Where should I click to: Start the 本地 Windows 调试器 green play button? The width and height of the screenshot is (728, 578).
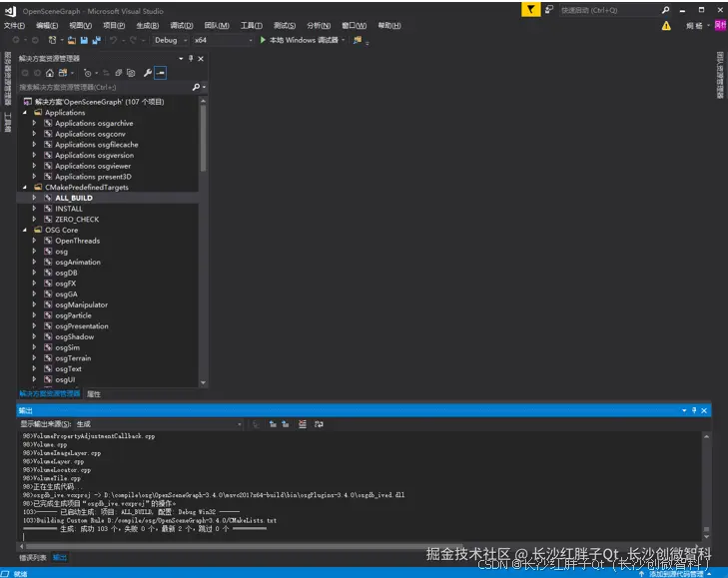(263, 40)
